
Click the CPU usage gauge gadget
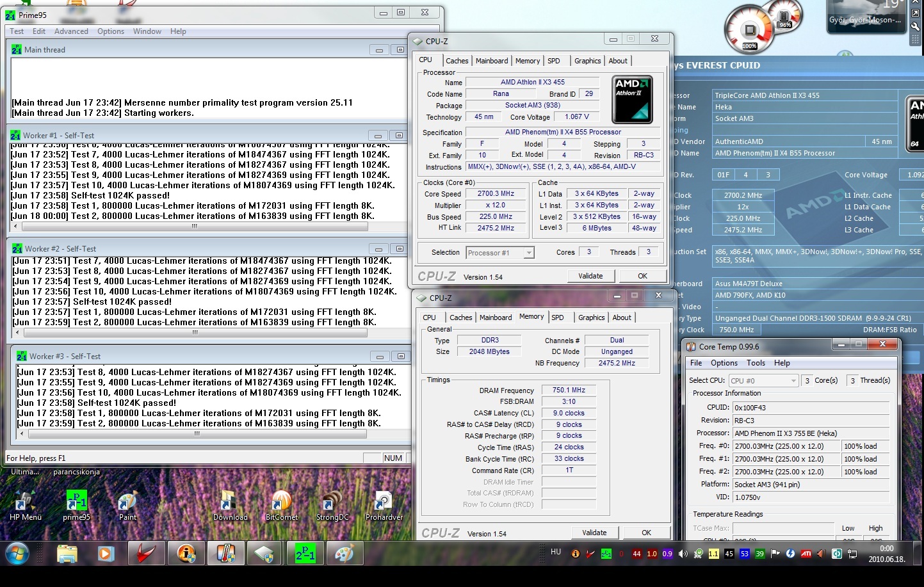[749, 29]
